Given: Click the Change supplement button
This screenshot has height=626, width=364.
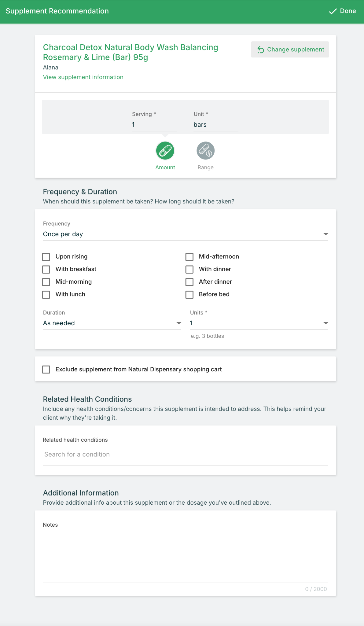Looking at the screenshot, I should click(290, 50).
